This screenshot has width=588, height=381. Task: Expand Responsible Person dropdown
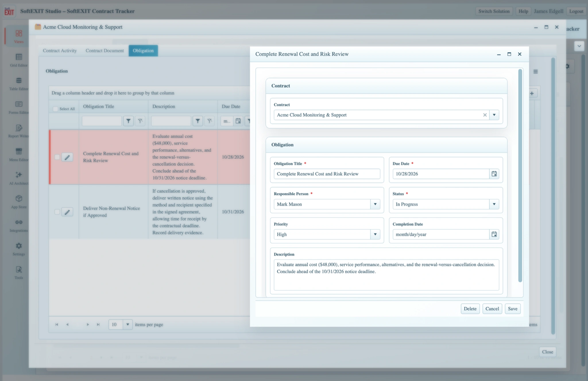[375, 204]
